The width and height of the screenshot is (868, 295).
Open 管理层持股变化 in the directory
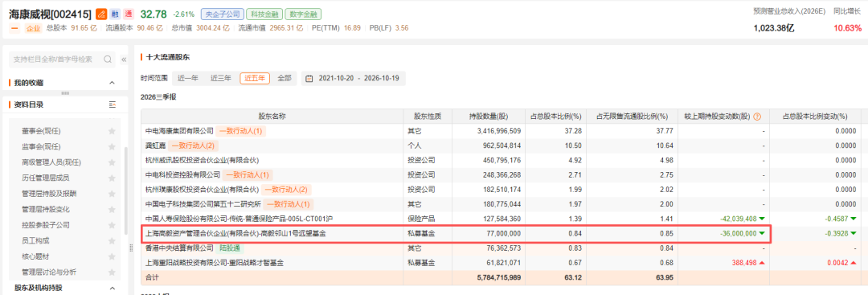point(45,209)
